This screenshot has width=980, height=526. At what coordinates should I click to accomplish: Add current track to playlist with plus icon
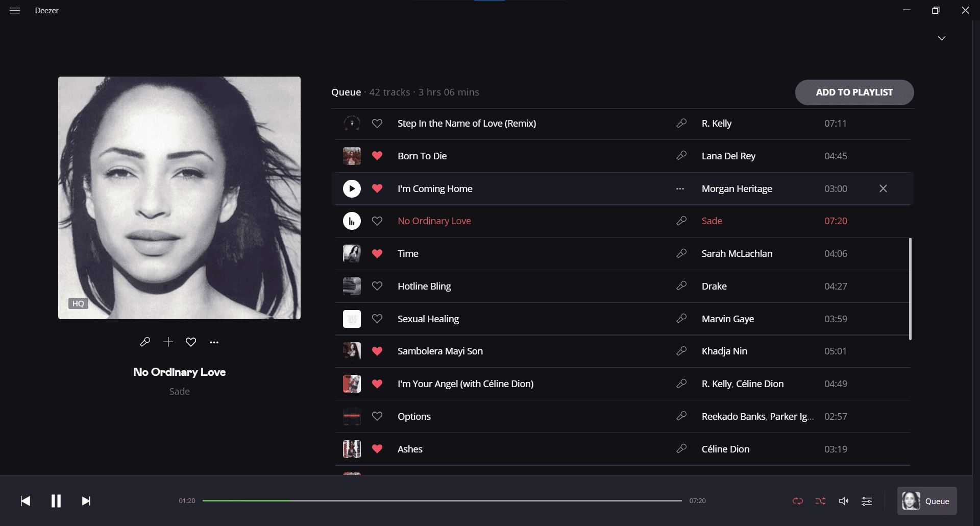click(168, 342)
